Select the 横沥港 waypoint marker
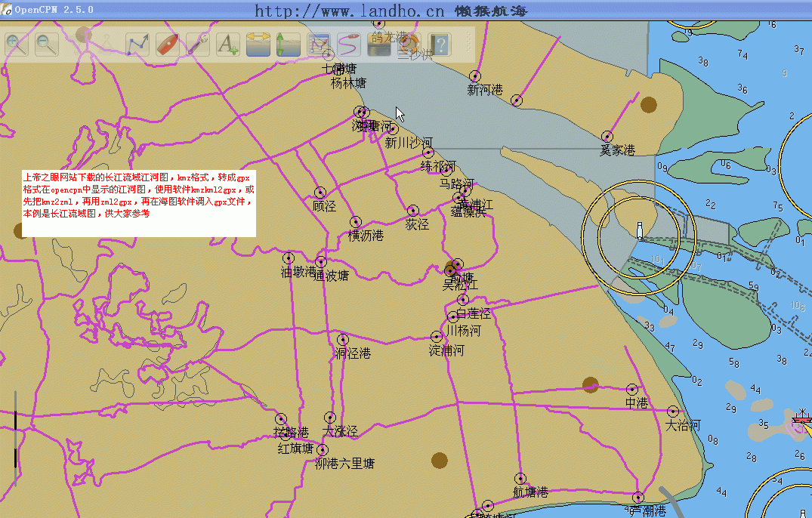The height and width of the screenshot is (518, 812). pyautogui.click(x=355, y=222)
